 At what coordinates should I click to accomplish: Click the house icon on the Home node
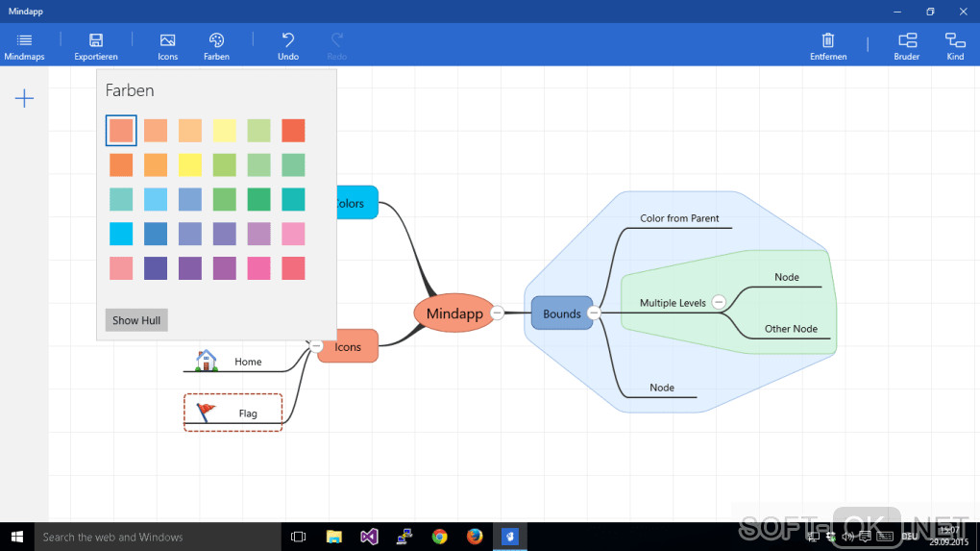pos(207,361)
